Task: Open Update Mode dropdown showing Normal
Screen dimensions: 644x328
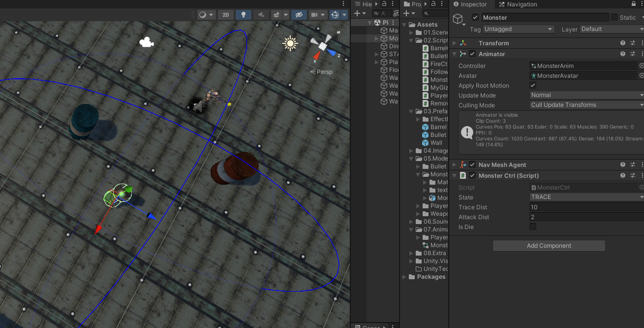Action: (587, 95)
